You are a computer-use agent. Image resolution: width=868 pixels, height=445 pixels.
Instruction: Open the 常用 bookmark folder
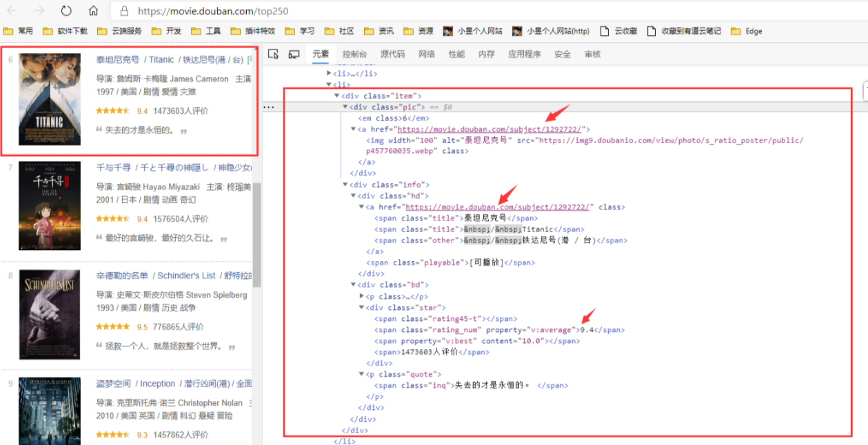click(x=19, y=31)
